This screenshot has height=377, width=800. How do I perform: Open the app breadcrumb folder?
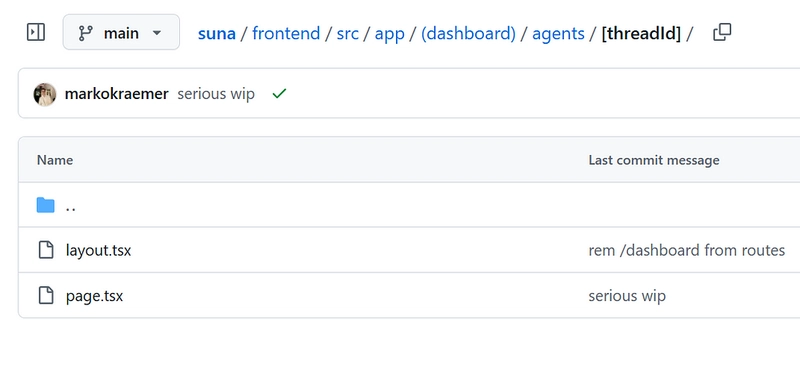pos(389,34)
